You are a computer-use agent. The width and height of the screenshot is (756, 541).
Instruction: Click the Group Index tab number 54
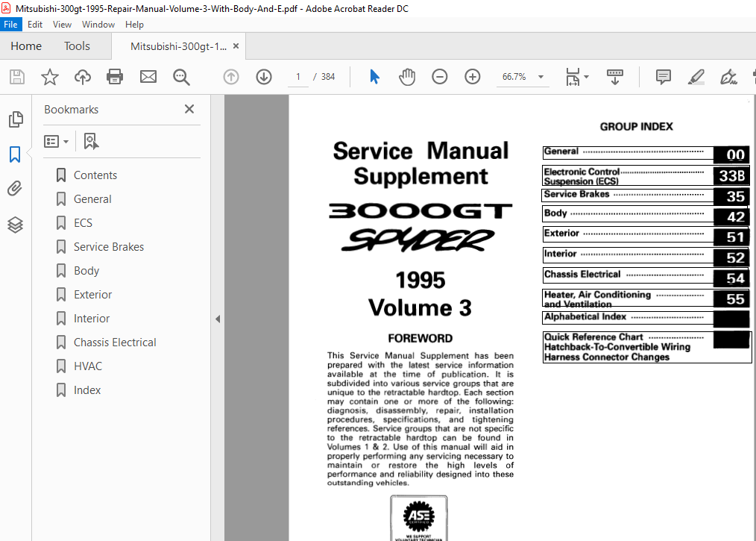point(732,278)
